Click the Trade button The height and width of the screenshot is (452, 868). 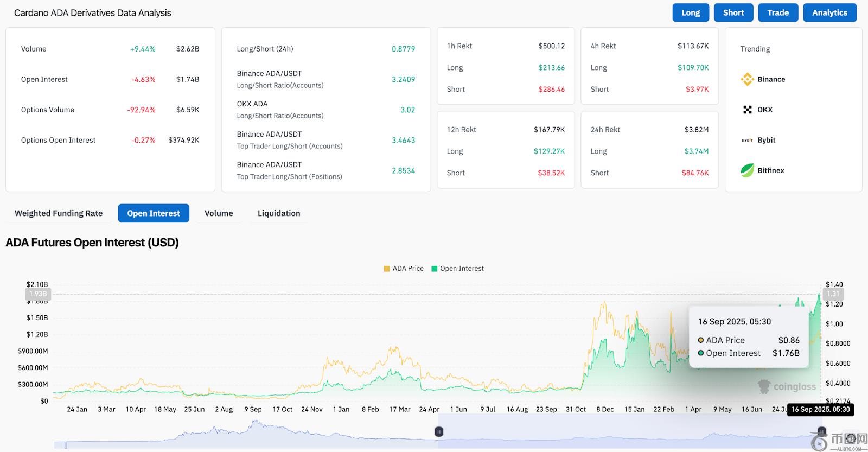point(778,12)
